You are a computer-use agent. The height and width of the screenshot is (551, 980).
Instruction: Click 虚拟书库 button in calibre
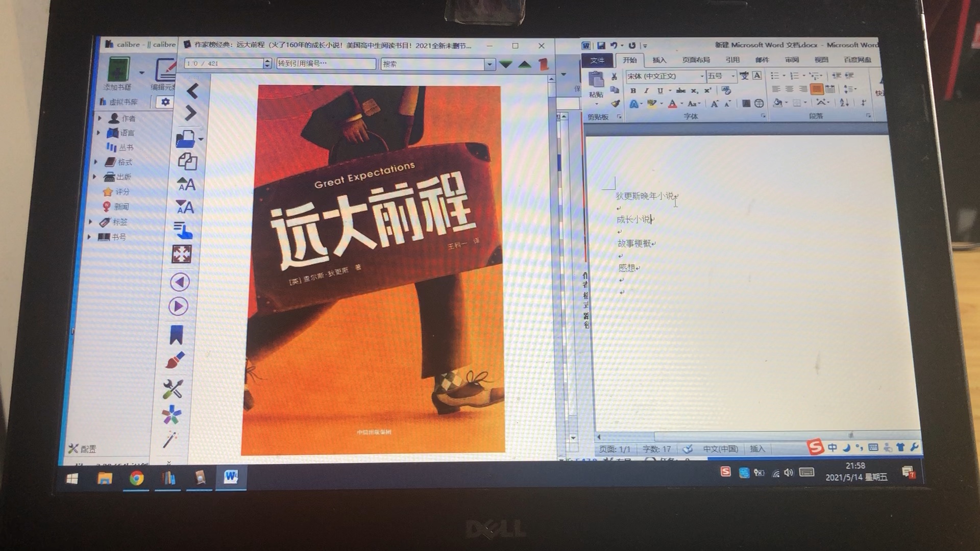[x=118, y=102]
